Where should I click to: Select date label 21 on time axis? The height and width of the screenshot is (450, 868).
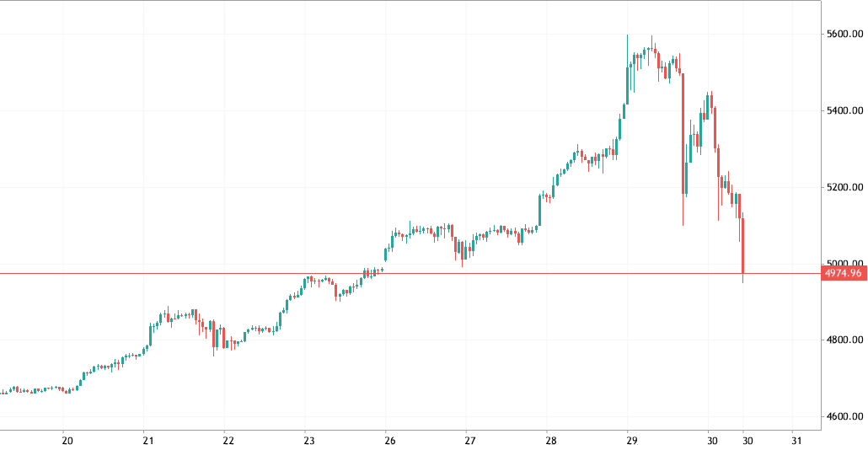pyautogui.click(x=147, y=440)
